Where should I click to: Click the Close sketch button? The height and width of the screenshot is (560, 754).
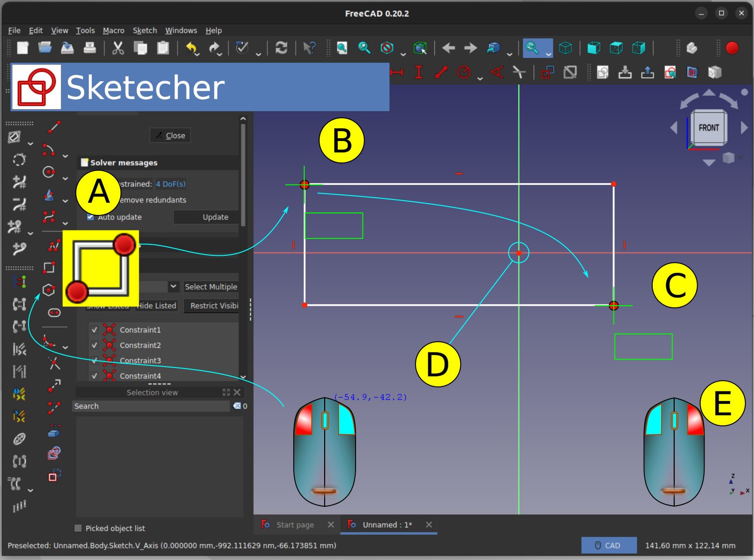[170, 136]
